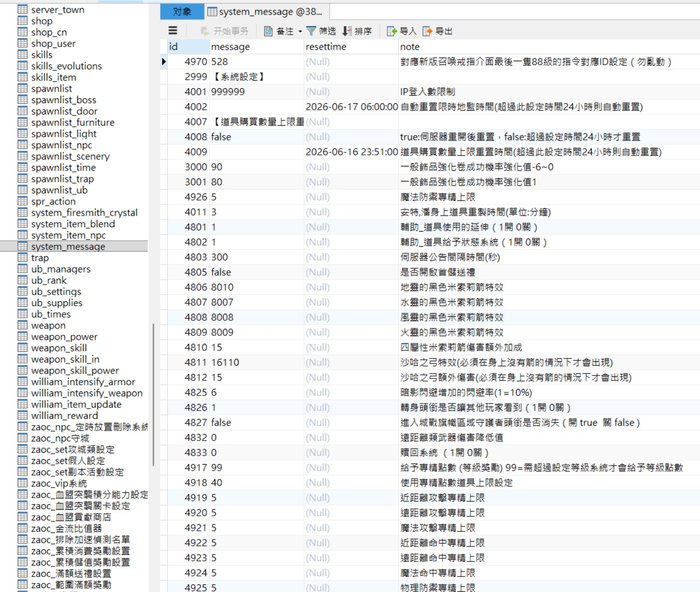The image size is (700, 592).
Task: Select the zaoc_set假人設定 table
Action: click(68, 461)
